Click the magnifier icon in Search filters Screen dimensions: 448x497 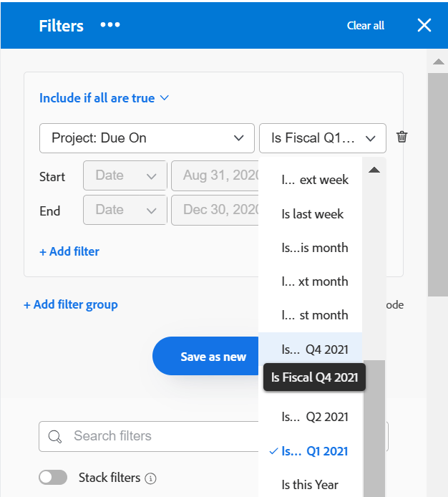[x=55, y=436]
